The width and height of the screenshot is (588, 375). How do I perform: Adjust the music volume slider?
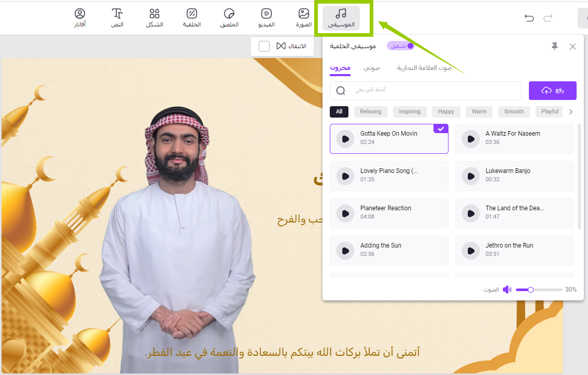[530, 290]
